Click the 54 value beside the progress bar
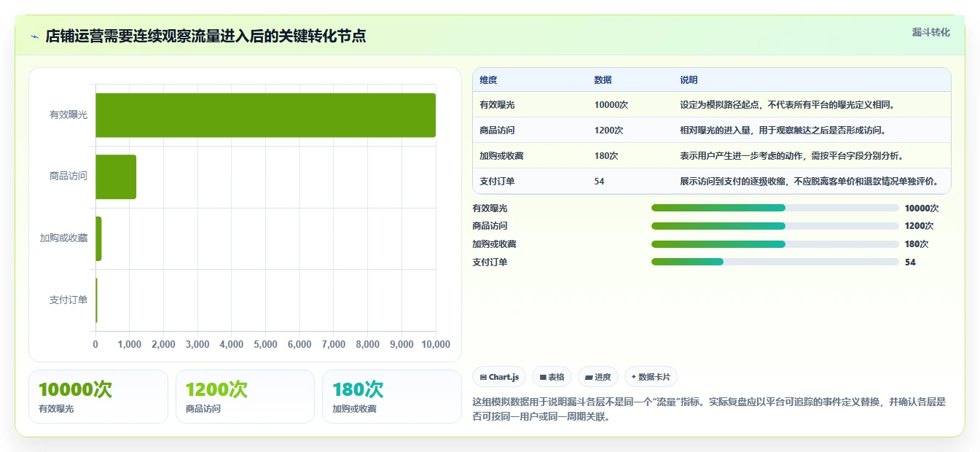 pos(910,262)
